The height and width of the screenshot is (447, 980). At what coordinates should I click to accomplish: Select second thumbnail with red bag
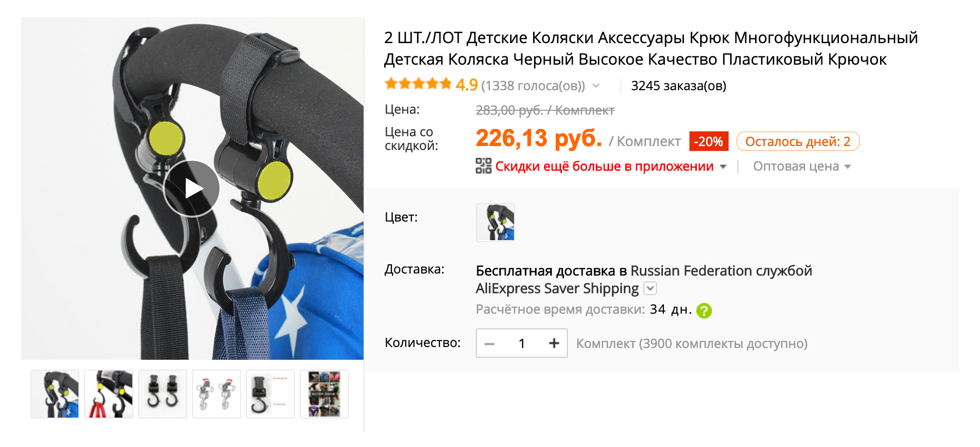coord(109,394)
